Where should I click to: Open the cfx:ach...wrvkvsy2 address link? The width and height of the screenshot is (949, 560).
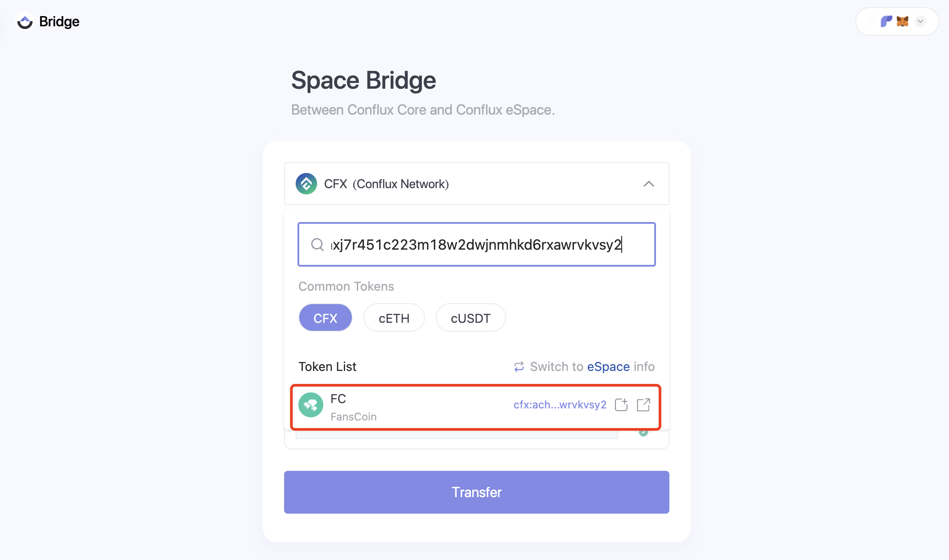coord(560,405)
